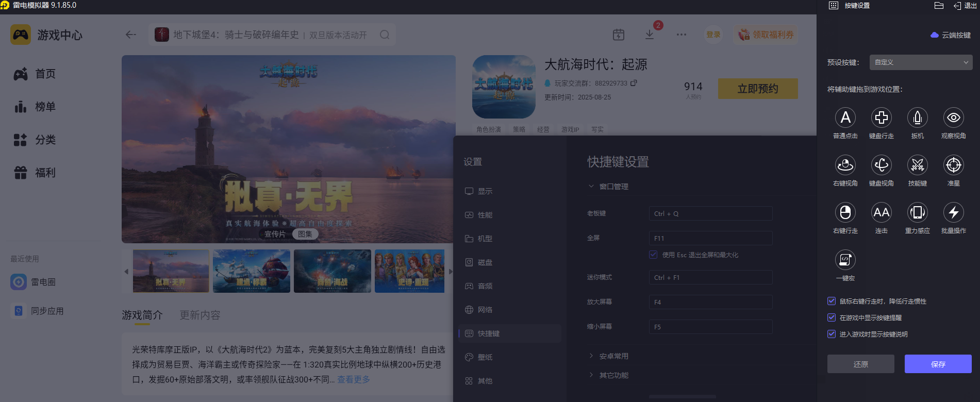The image size is (980, 402).
Task: Select the 观察视角 eye icon
Action: point(953,118)
